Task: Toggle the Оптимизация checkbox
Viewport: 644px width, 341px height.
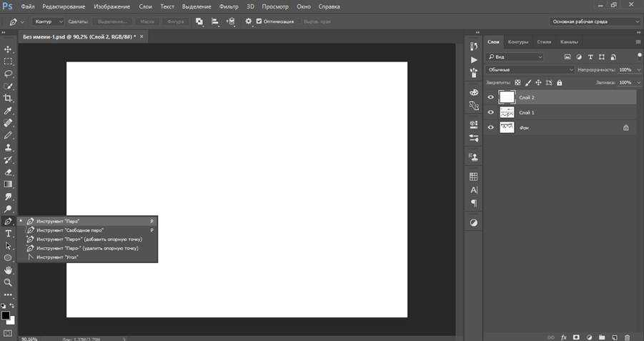Action: click(x=259, y=21)
